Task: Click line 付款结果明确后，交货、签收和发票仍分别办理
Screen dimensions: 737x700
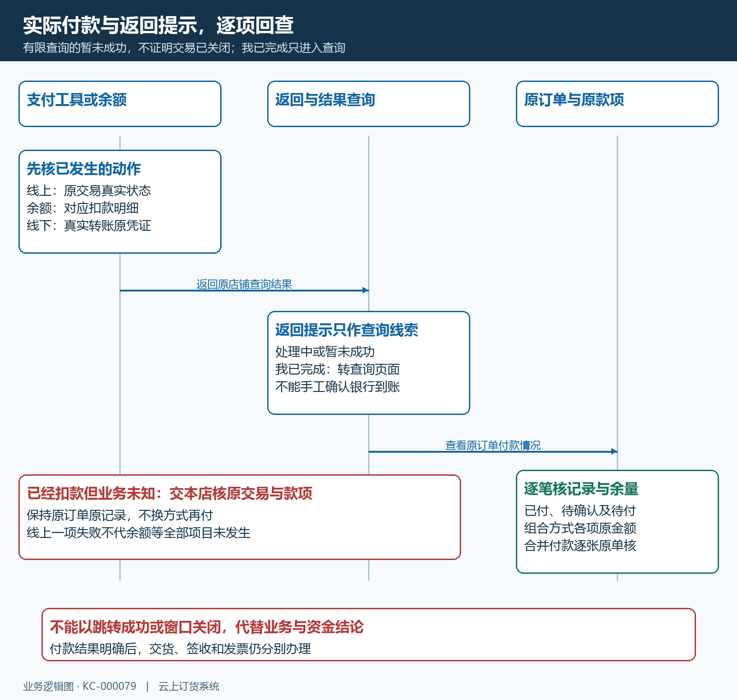Action: coord(180,649)
